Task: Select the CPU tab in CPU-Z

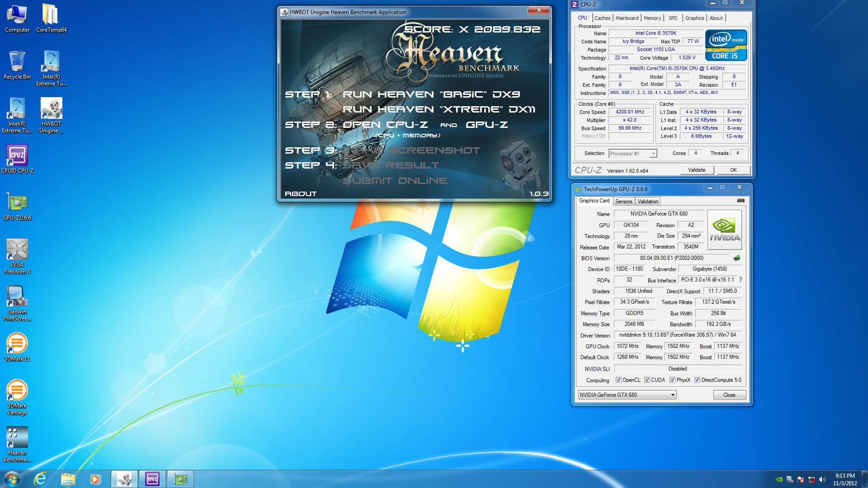Action: point(582,18)
